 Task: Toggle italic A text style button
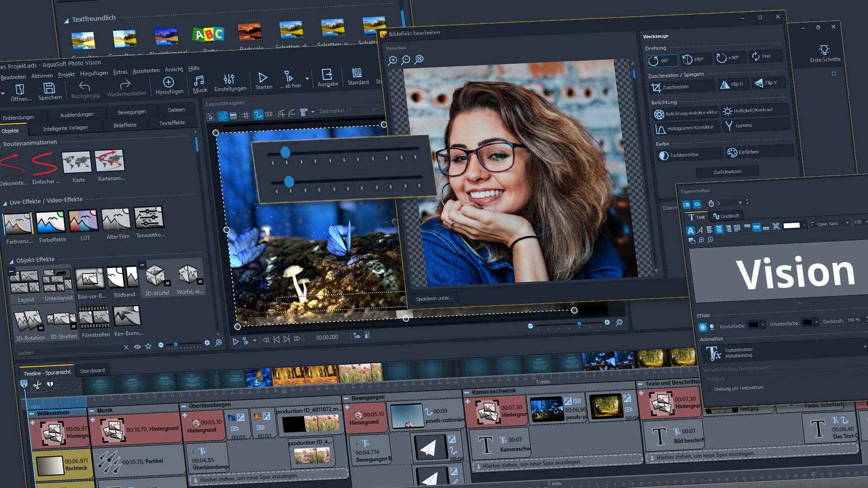tap(700, 230)
